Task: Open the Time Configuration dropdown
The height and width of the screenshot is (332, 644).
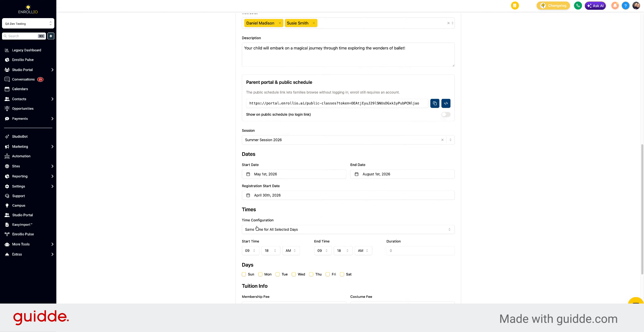Action: (348, 229)
